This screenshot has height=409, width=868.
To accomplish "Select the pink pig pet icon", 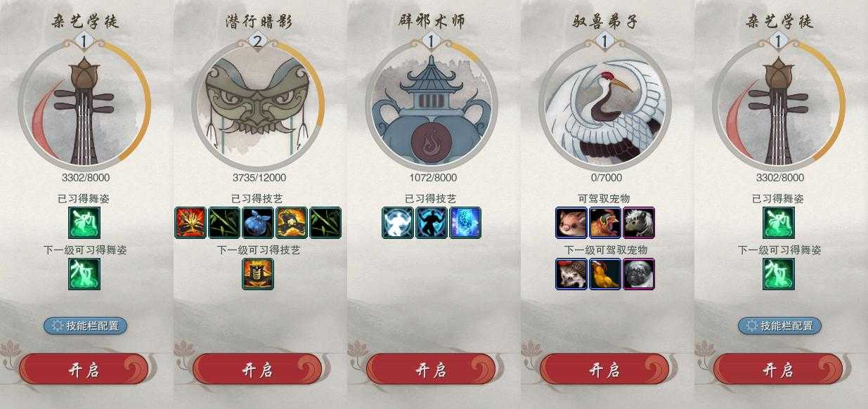I will (571, 223).
